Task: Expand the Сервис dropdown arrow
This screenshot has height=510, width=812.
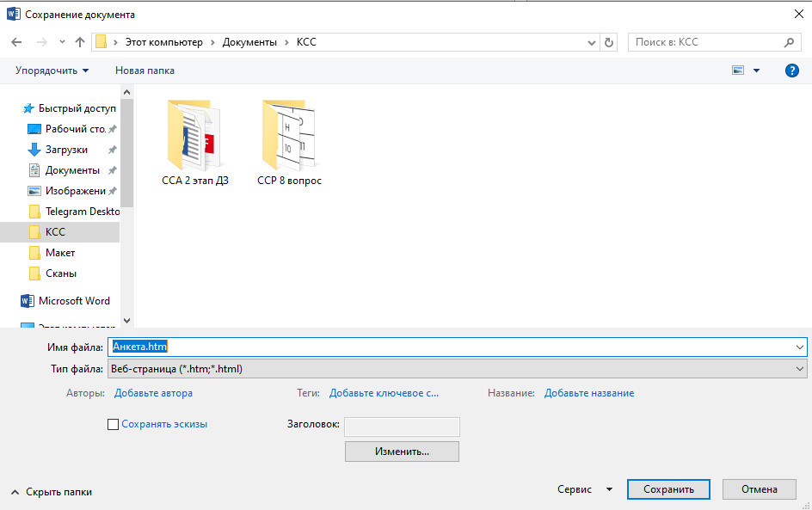Action: point(609,489)
